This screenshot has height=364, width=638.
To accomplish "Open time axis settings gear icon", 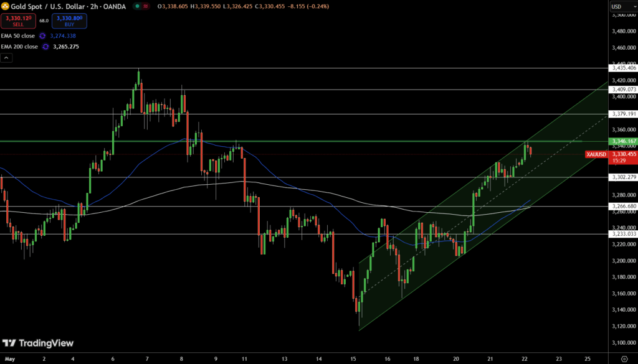I will 624,359.
